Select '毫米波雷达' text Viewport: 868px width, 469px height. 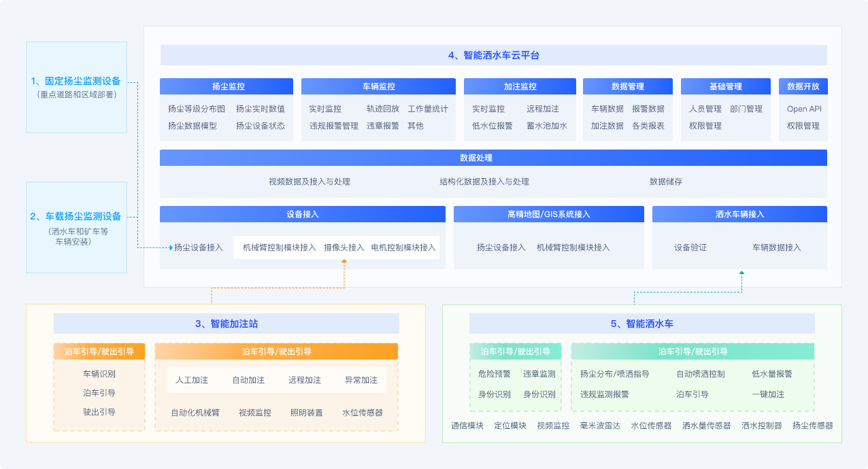coord(600,426)
